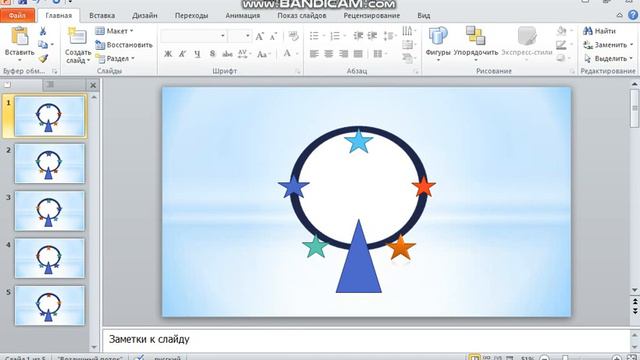Clear all formatting eraser icon
The height and width of the screenshot is (360, 640).
(293, 36)
